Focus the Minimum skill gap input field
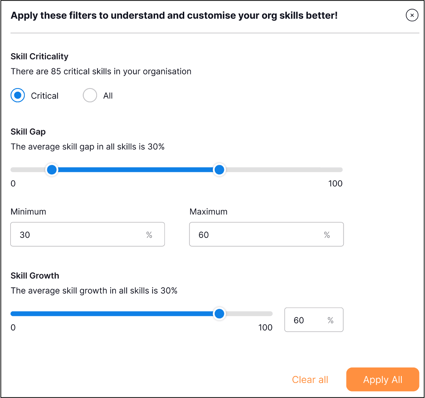 click(x=88, y=235)
